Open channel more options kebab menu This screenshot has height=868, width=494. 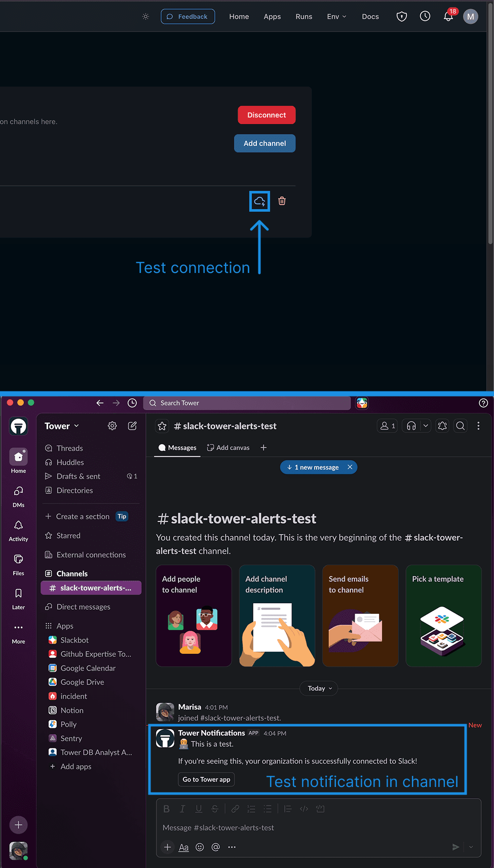click(478, 426)
